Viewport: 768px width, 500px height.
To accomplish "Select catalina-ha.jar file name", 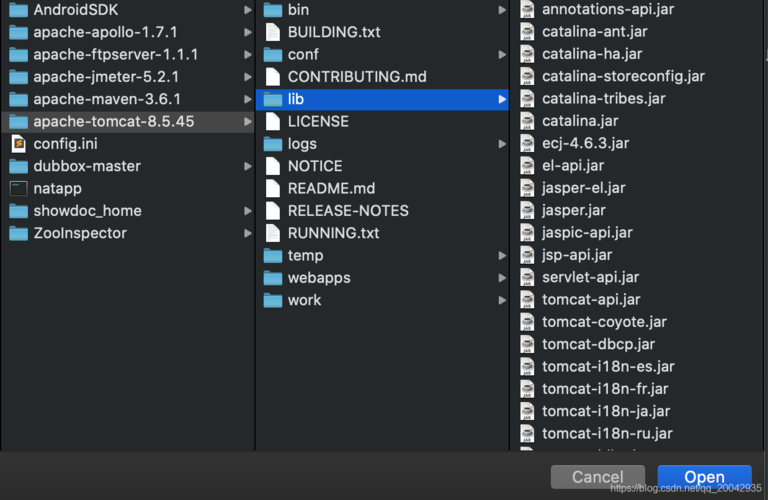I will (592, 54).
